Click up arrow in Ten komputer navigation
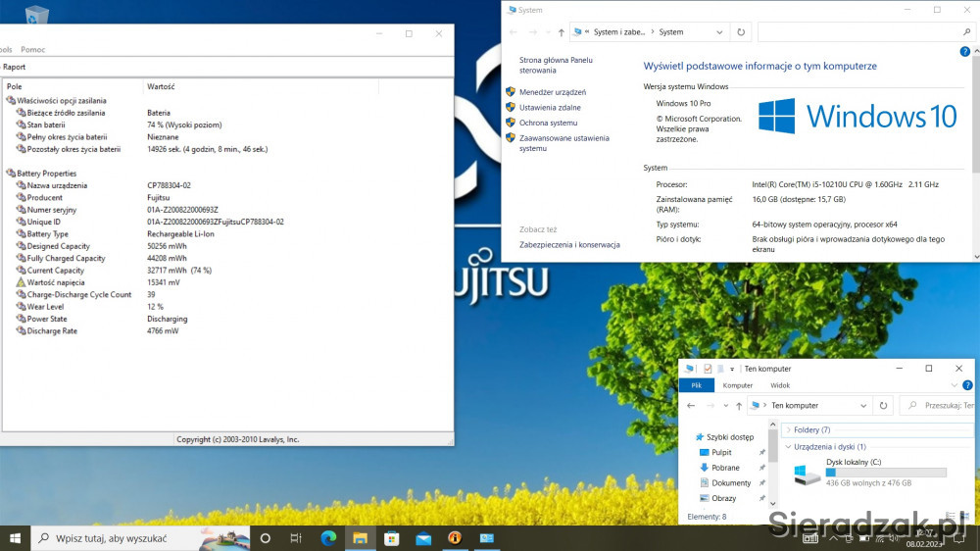The image size is (980, 551). pos(739,406)
